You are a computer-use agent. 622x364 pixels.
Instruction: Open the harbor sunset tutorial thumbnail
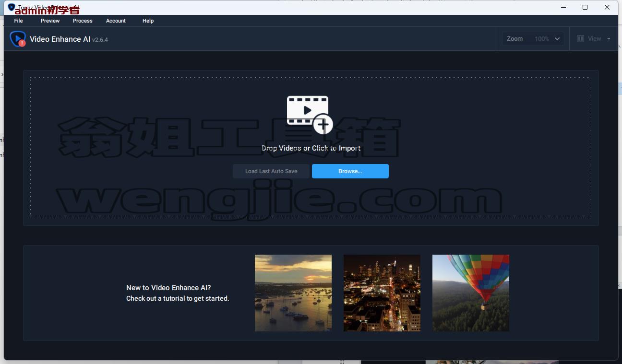pos(293,293)
